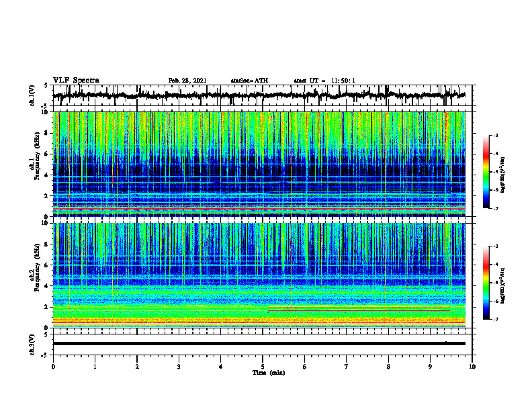Click the "0" tick on the time axis
This screenshot has width=532, height=411.
coord(53,367)
